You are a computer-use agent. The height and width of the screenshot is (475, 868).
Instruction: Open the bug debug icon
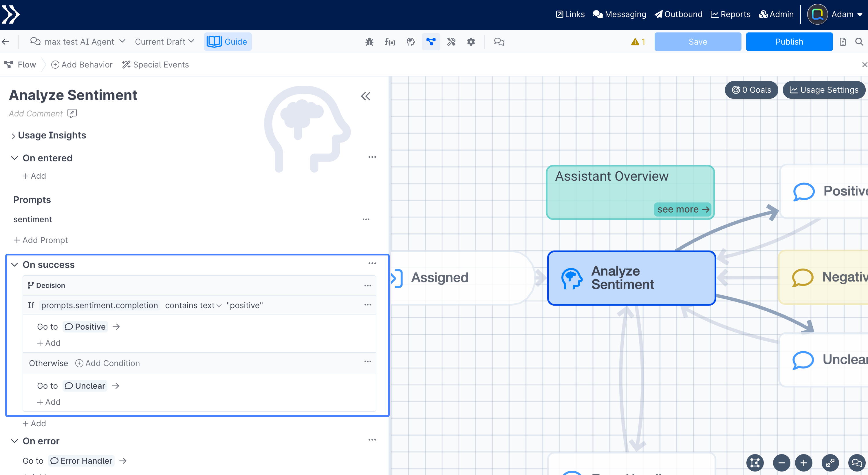[369, 42]
